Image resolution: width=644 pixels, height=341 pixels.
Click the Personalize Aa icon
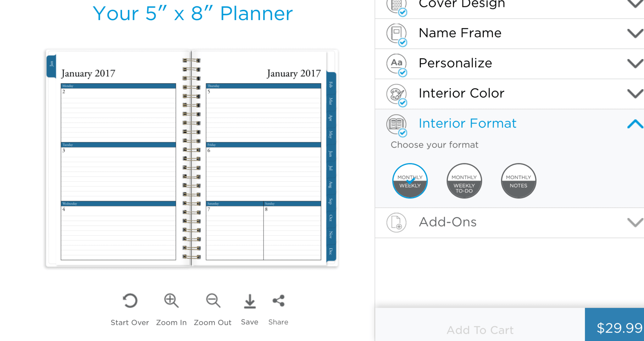coord(397,64)
